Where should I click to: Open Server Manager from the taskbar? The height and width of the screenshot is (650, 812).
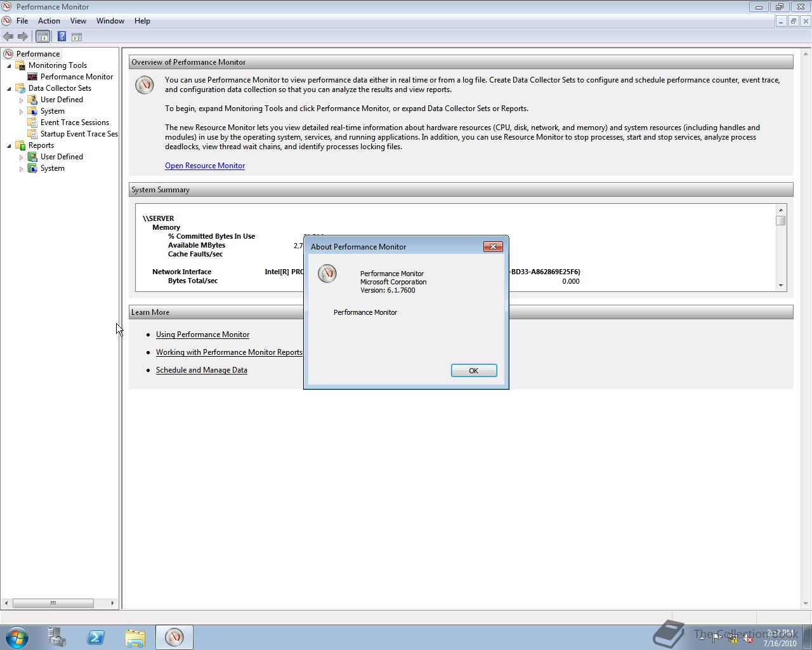(x=57, y=637)
